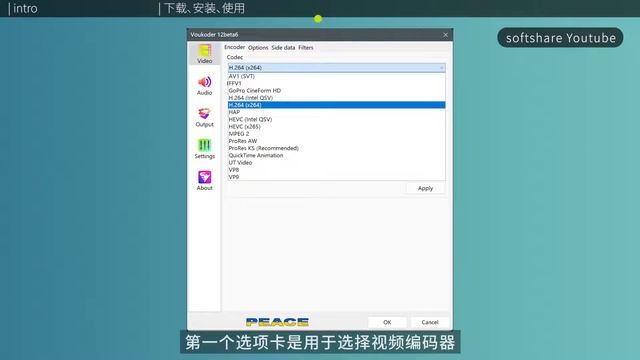Click the PEACE banner logo
The width and height of the screenshot is (640, 360).
[x=277, y=322]
